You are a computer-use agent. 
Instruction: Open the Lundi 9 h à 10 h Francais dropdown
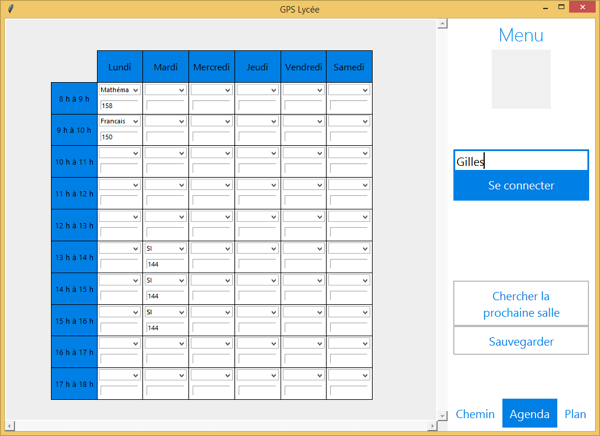point(120,121)
